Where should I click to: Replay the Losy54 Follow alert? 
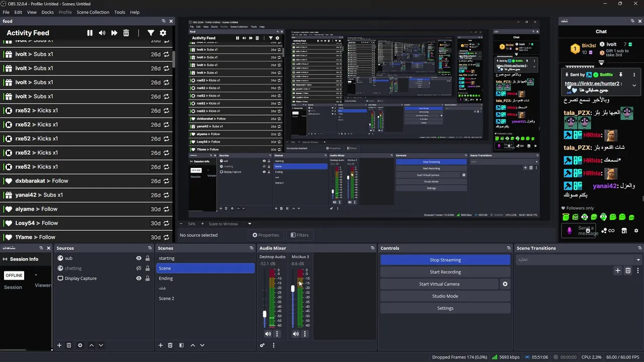click(167, 223)
